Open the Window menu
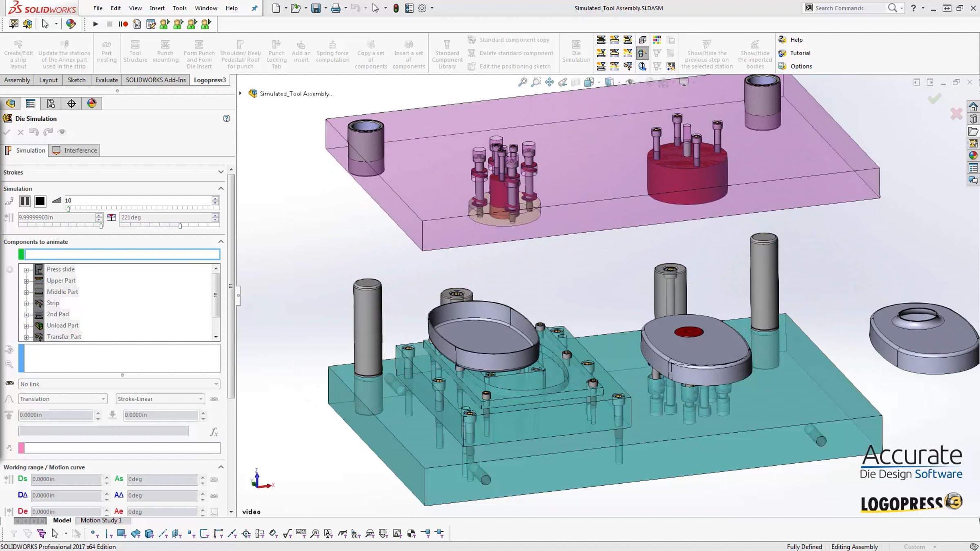This screenshot has width=980, height=551. click(x=206, y=8)
